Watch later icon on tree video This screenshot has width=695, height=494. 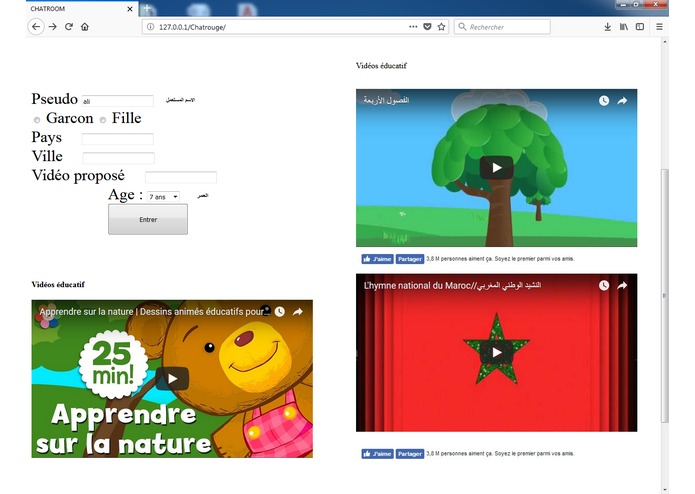pos(604,101)
